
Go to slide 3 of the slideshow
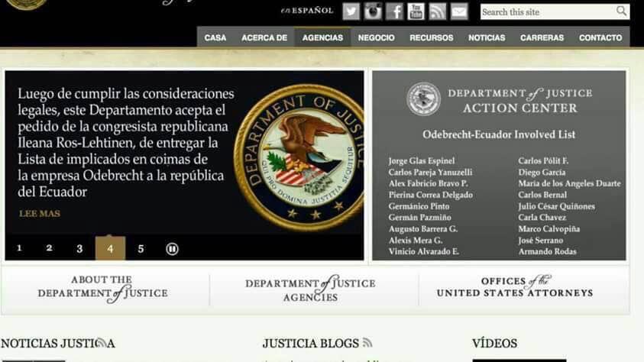[79, 248]
